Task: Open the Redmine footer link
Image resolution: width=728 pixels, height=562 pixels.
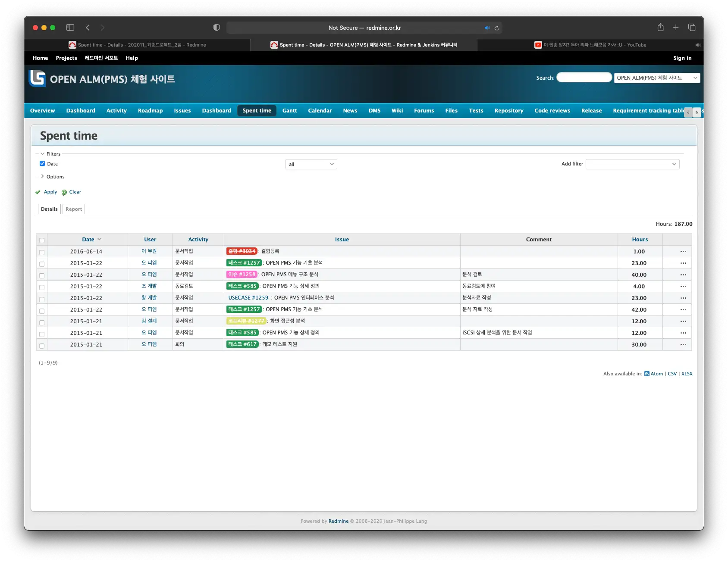Action: [338, 521]
